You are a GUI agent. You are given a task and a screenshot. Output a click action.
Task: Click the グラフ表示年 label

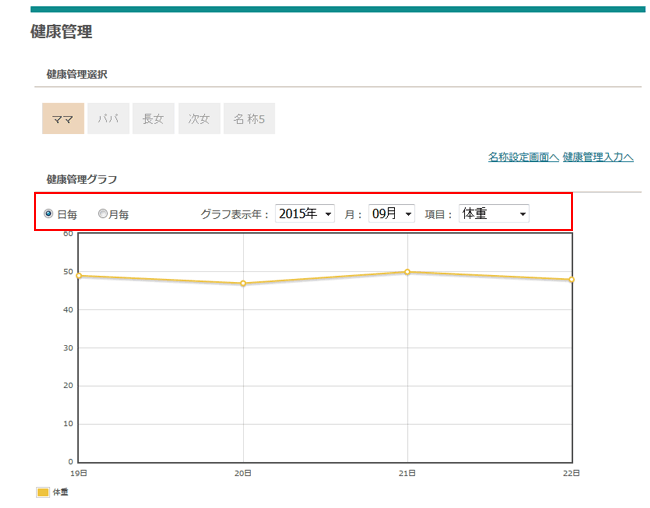point(235,214)
